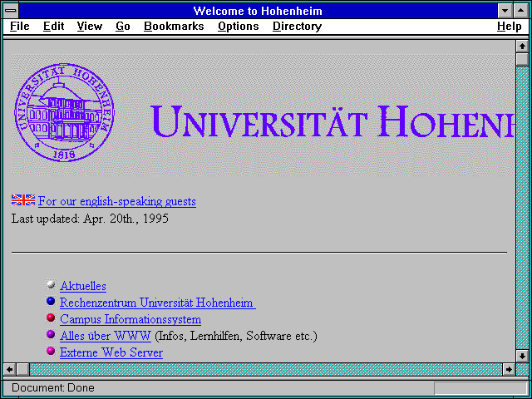The image size is (532, 399).
Task: Click the purple bullet beside Alles über WWW
Action: point(51,334)
